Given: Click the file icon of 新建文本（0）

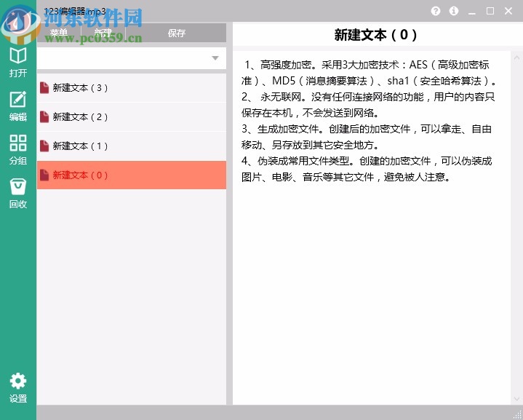Looking at the screenshot, I should coord(44,175).
